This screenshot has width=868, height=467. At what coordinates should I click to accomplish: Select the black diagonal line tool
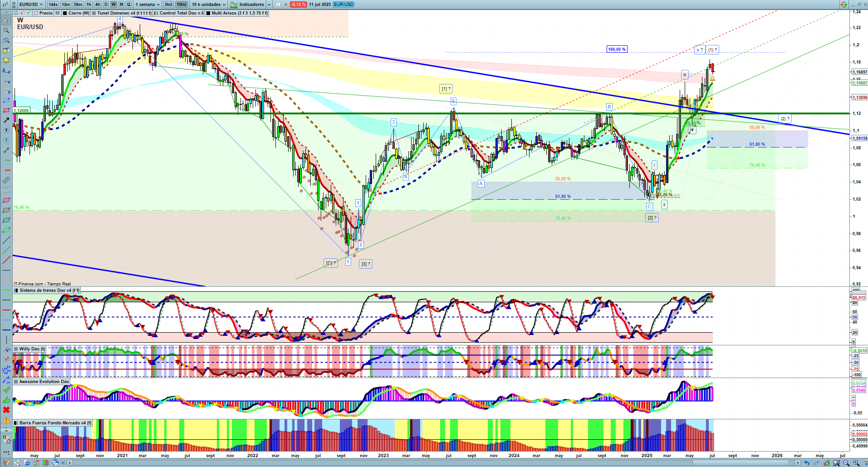[6, 240]
